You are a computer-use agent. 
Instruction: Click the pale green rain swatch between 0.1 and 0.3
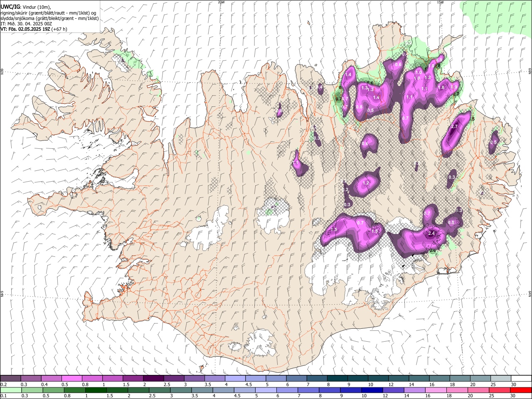tap(11, 390)
